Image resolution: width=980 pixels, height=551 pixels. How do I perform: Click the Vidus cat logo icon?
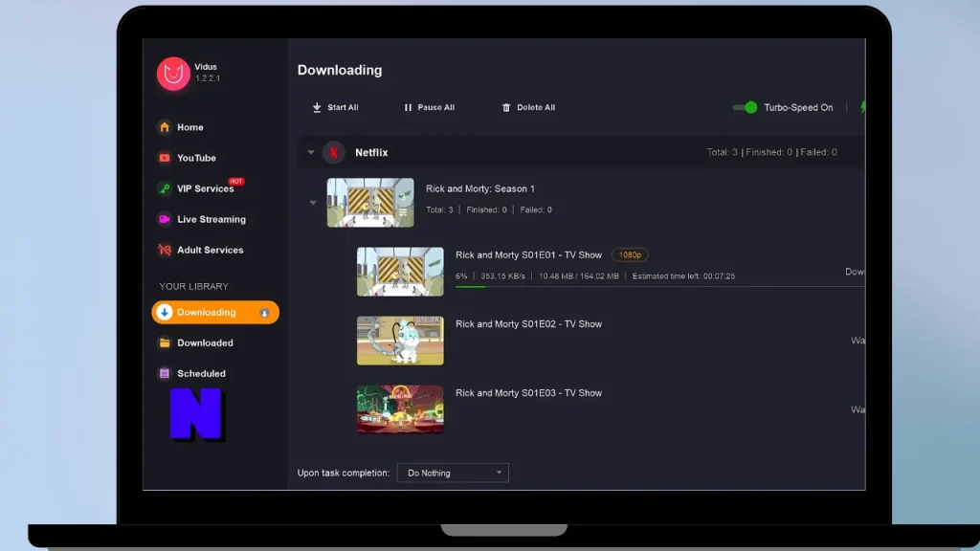tap(173, 73)
